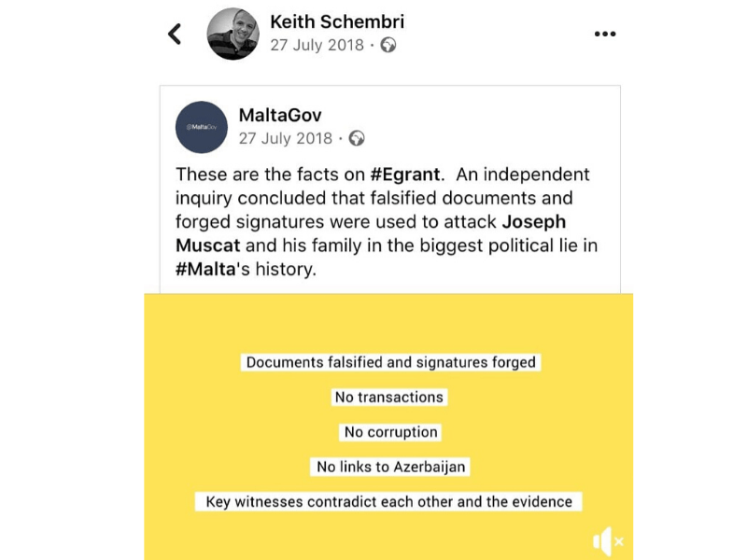The height and width of the screenshot is (560, 747).
Task: Click the 'No links to Azerbaijan' caption
Action: point(390,467)
